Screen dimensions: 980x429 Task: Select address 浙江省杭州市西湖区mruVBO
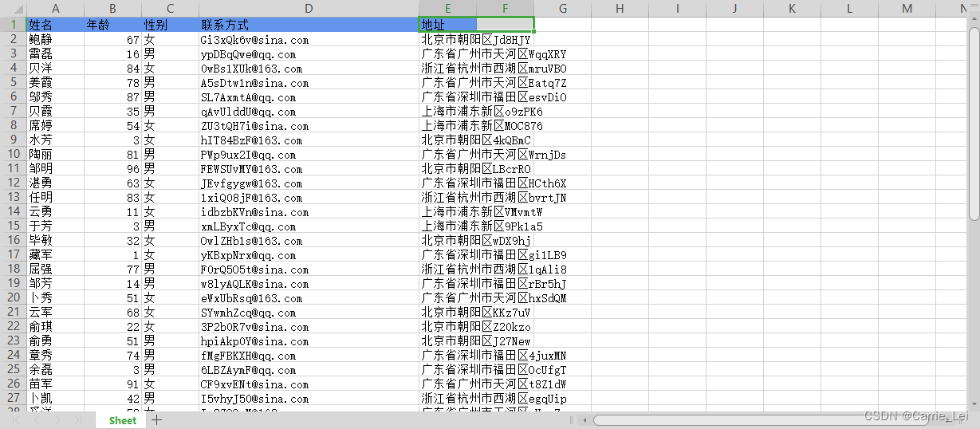pyautogui.click(x=494, y=68)
